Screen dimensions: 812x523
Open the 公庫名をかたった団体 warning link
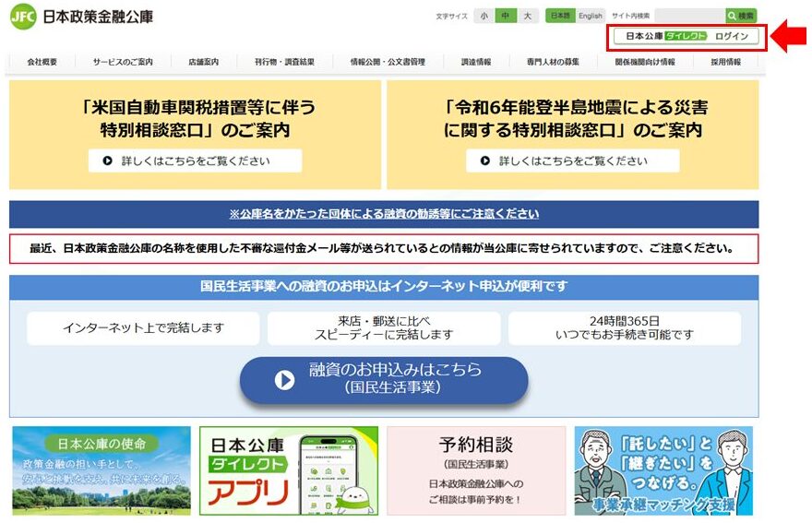coord(384,214)
